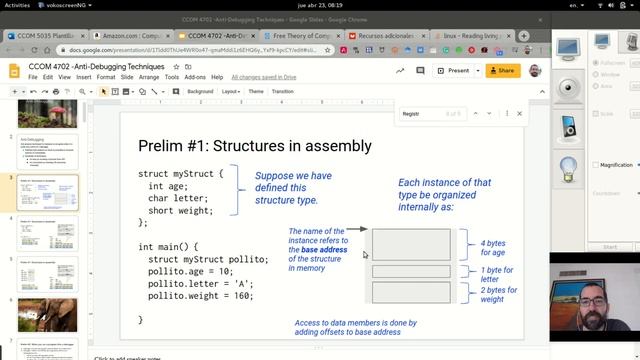Viewport: 640px width, 360px height.
Task: Select the mushroom slide thumbnail
Action: click(47, 113)
